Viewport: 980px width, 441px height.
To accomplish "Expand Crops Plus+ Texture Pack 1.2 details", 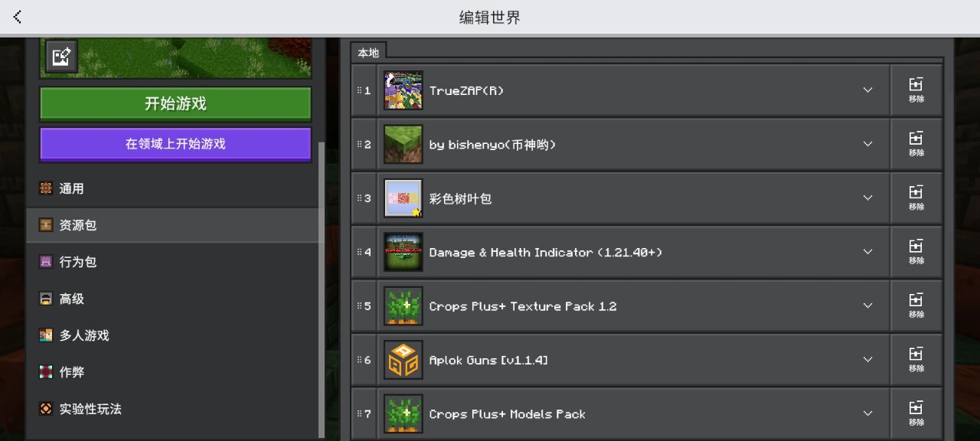I will (x=867, y=305).
